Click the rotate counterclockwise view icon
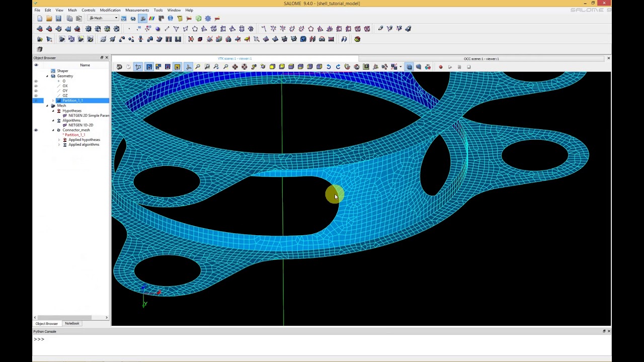Image resolution: width=644 pixels, height=362 pixels. tap(329, 67)
